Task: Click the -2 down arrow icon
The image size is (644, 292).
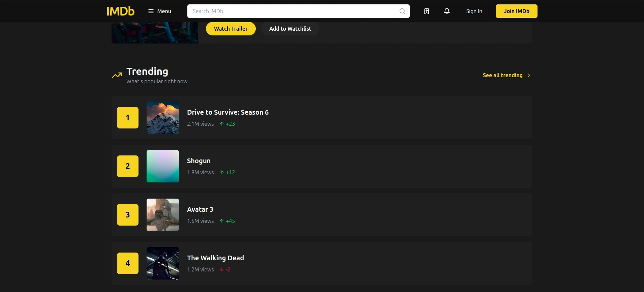Action: (222, 269)
